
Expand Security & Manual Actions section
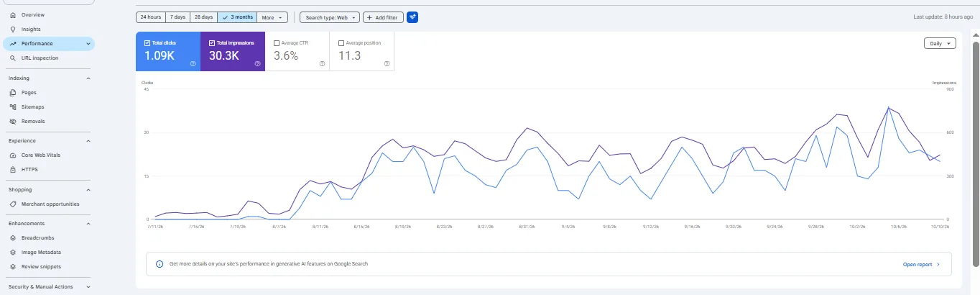tap(88, 286)
